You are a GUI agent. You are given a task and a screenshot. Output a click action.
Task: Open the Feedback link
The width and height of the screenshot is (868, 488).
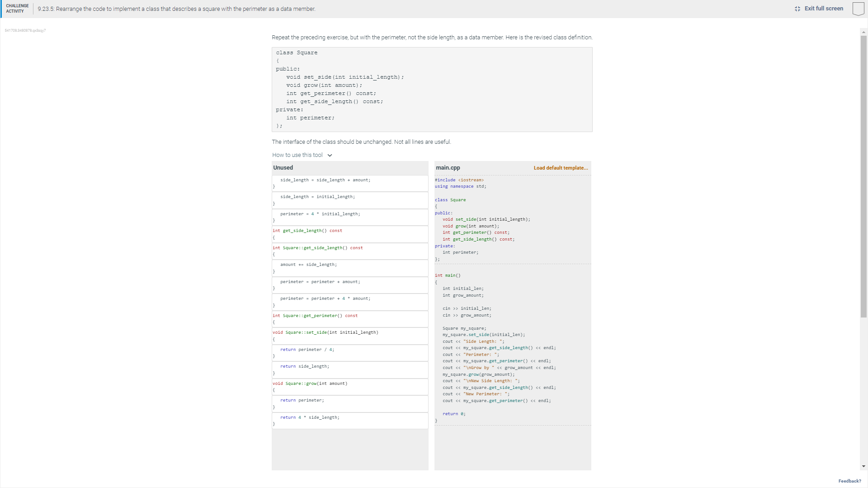[x=850, y=481]
